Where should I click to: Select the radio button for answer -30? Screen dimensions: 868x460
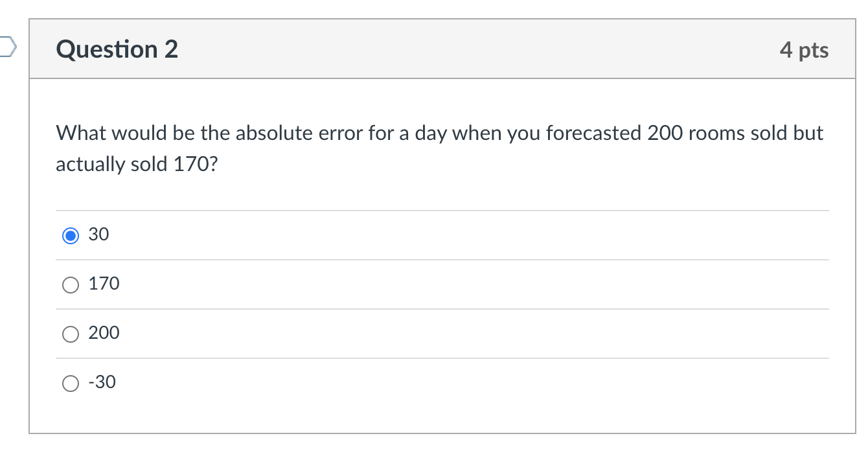(70, 382)
